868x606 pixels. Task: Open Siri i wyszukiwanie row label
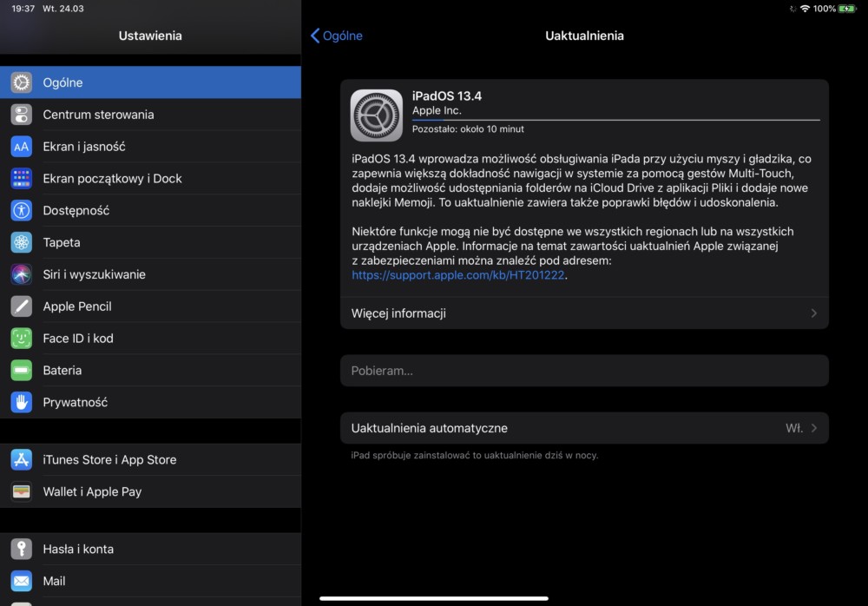click(x=94, y=274)
